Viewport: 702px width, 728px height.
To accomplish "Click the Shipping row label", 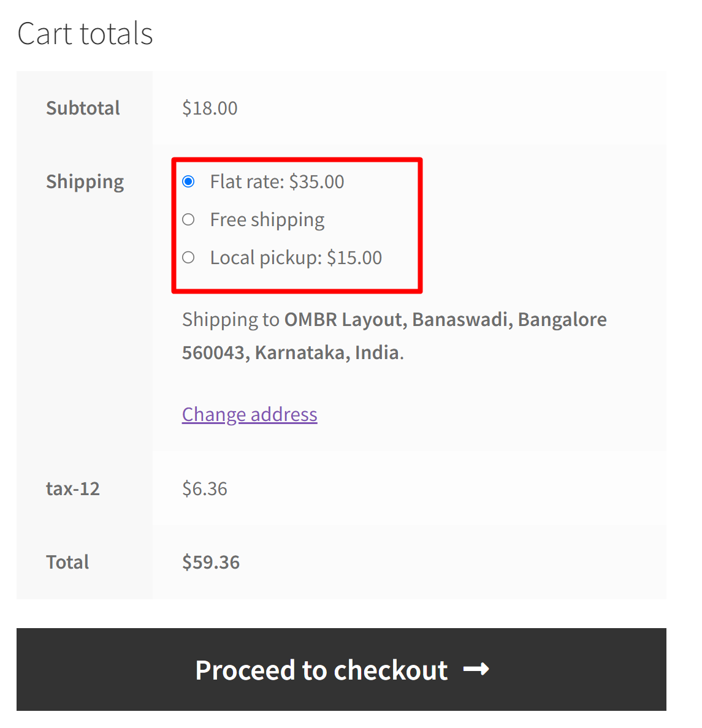I will coord(85,182).
